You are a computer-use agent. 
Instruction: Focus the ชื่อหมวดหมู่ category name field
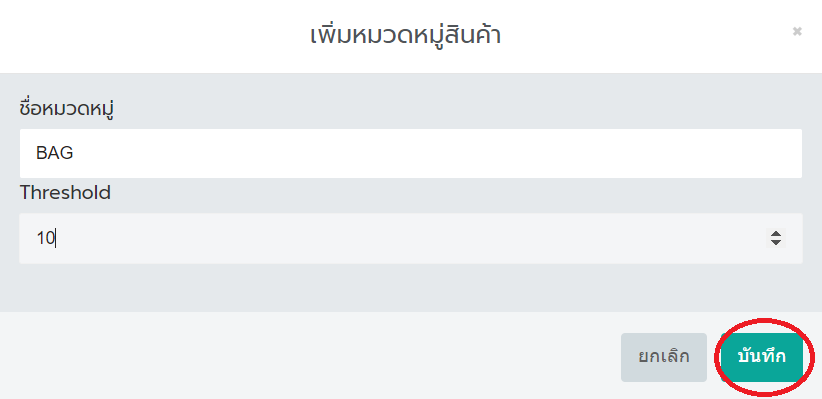pyautogui.click(x=411, y=154)
